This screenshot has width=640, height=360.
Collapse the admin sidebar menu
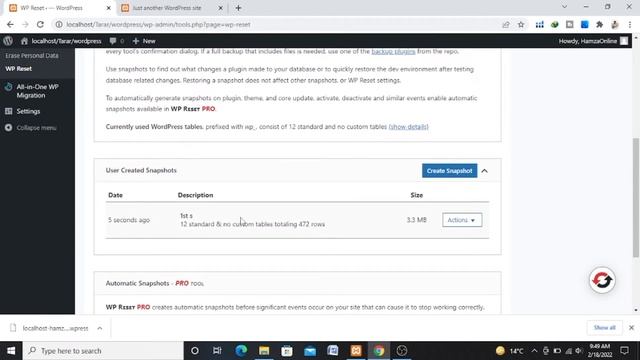point(31,128)
